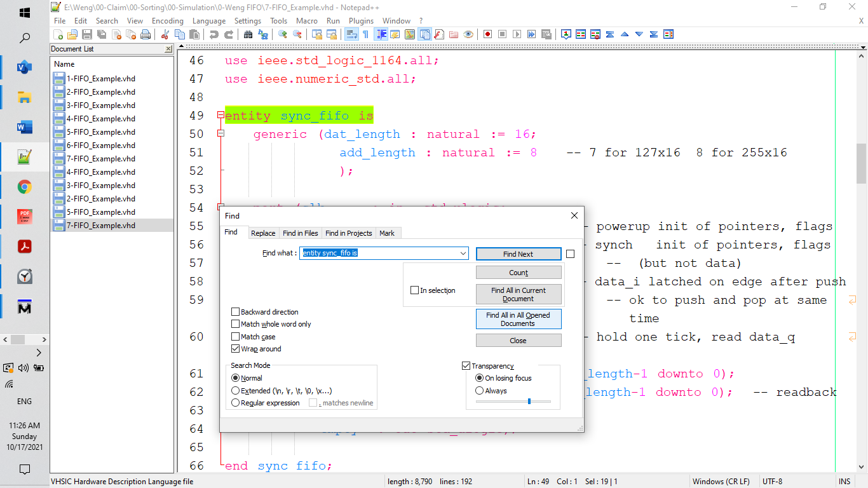Close the Document List panel
This screenshot has height=488, width=868.
[168, 49]
